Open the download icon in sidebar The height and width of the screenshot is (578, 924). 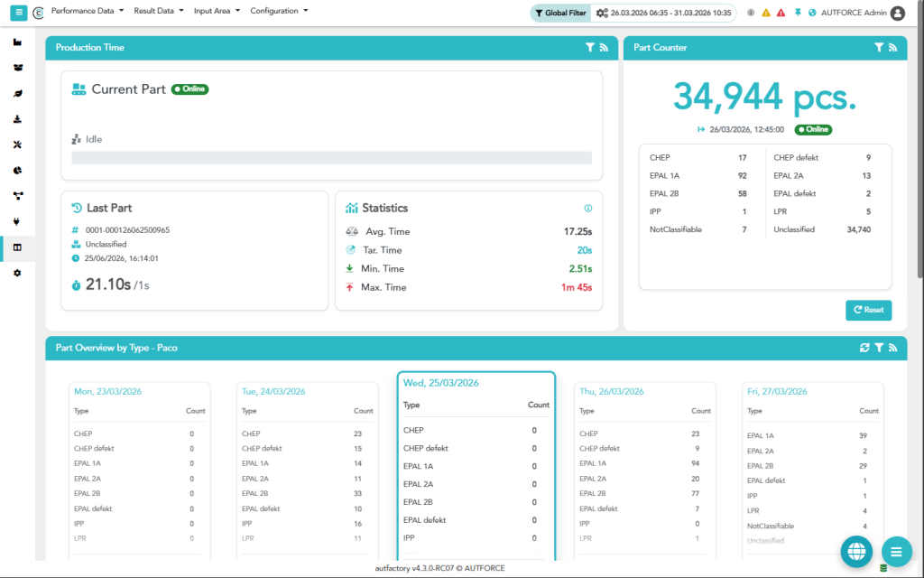18,119
